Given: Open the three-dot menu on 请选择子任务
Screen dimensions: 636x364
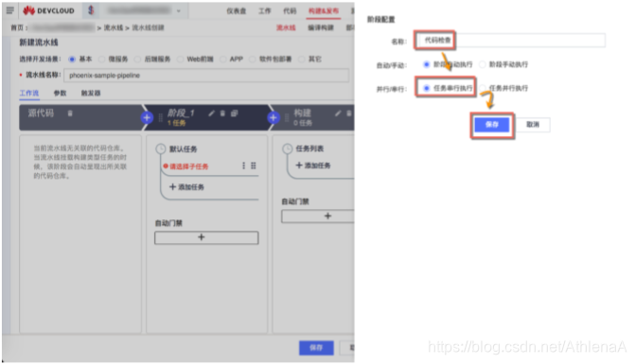Looking at the screenshot, I should pyautogui.click(x=244, y=165).
